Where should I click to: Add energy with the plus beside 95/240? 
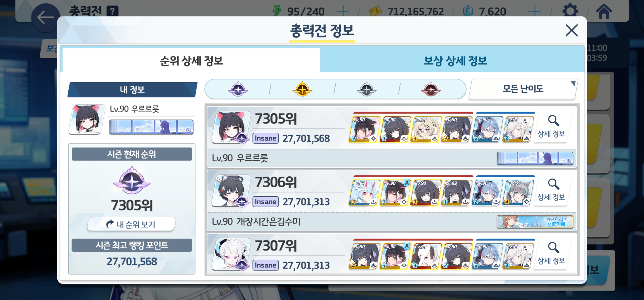(x=343, y=11)
